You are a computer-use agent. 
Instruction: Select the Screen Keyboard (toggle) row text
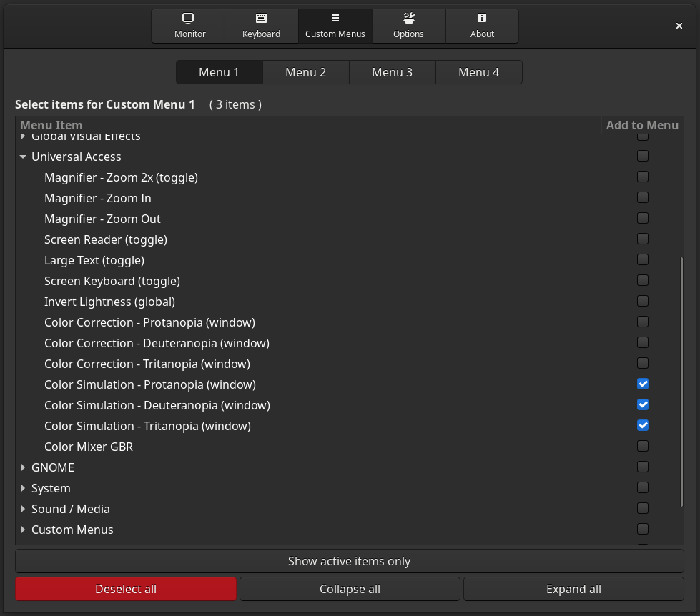[112, 281]
